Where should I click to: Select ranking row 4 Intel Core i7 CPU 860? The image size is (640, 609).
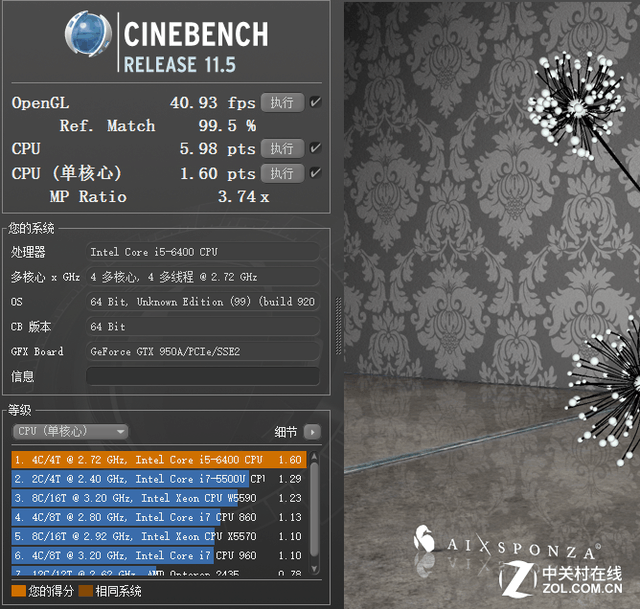(159, 517)
